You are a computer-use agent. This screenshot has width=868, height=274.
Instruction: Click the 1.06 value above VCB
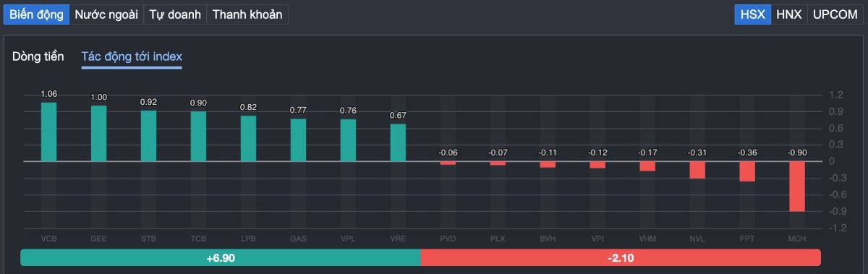[48, 94]
